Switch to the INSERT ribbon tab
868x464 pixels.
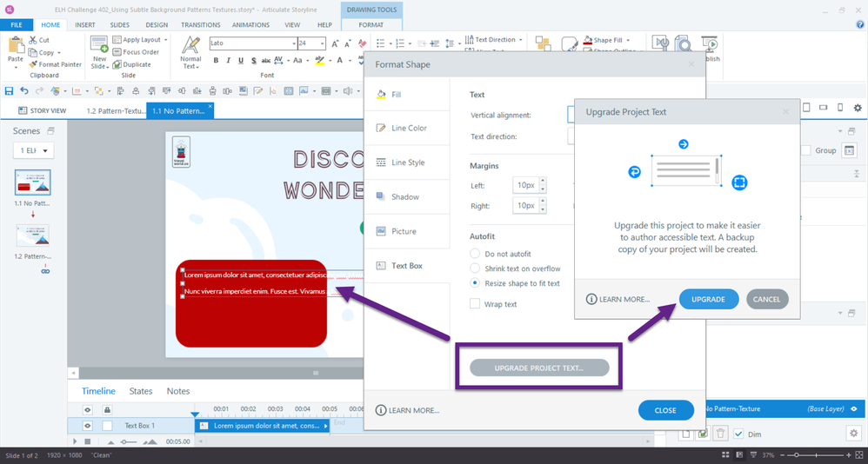[85, 25]
